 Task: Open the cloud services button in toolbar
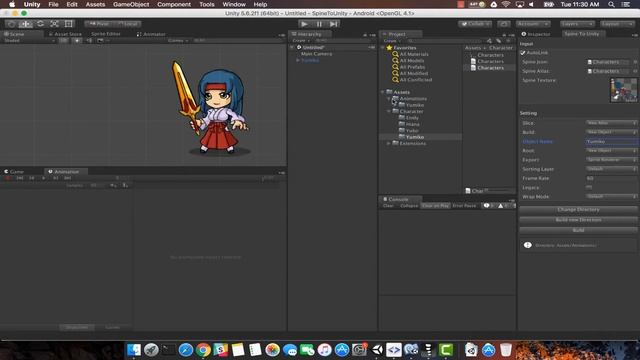click(x=504, y=24)
